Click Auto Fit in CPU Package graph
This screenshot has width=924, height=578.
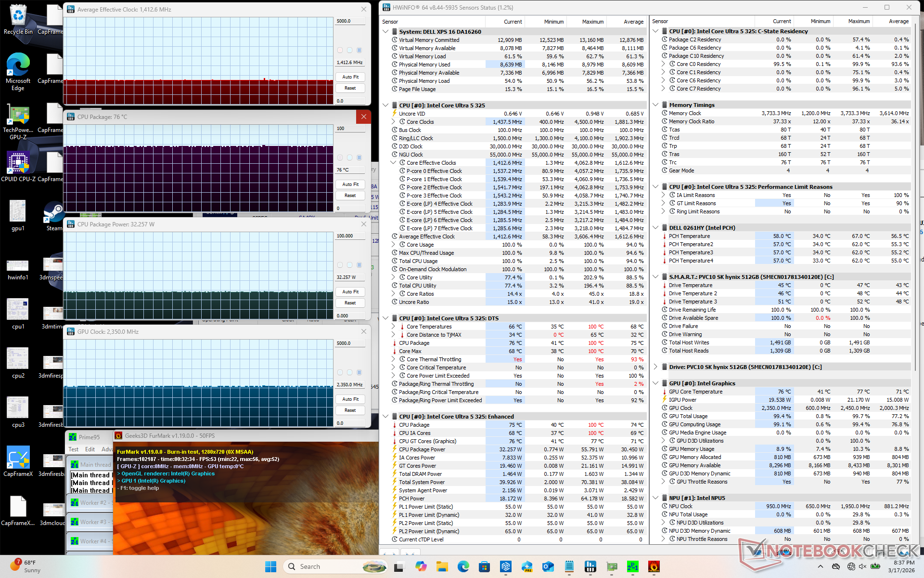pos(350,184)
